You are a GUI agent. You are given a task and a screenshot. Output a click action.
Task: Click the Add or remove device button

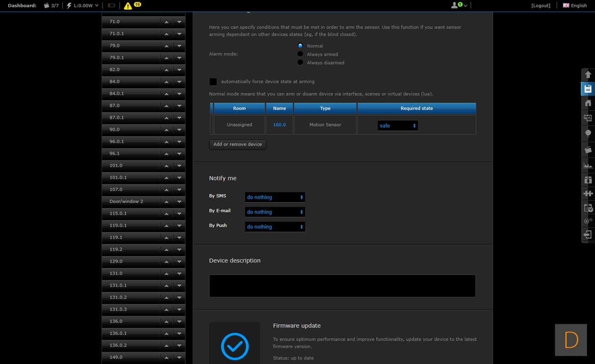[238, 145]
